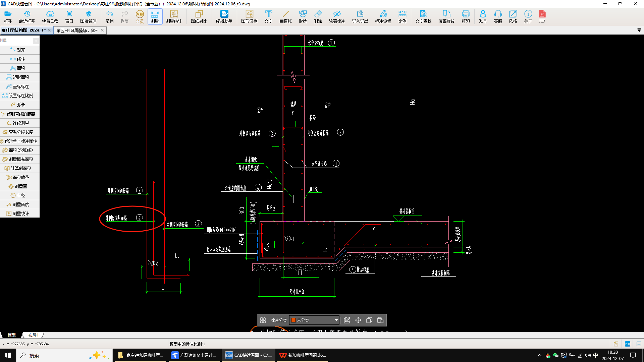Viewport: 644px width, 362px height.
Task: Open 文字查找 text search
Action: tap(423, 16)
